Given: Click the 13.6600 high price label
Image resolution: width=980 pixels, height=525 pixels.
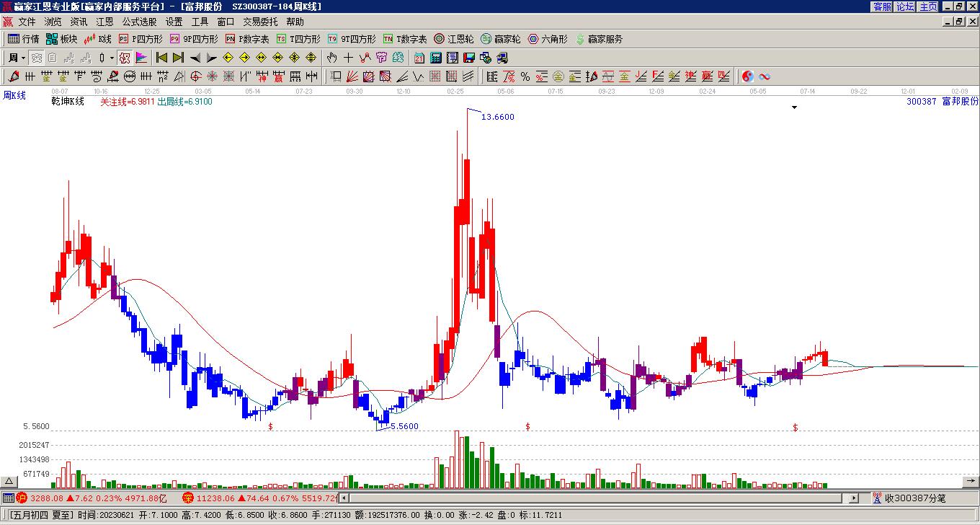Looking at the screenshot, I should [x=497, y=117].
